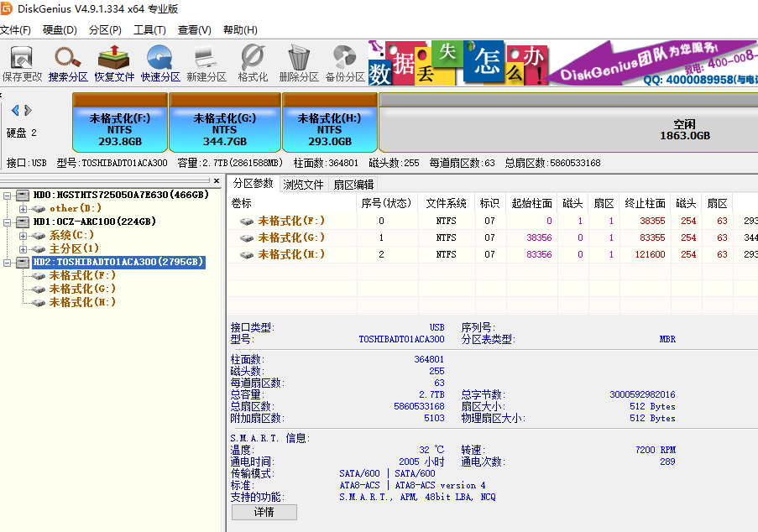Select the H: 293.0GB partition block

tap(330, 123)
